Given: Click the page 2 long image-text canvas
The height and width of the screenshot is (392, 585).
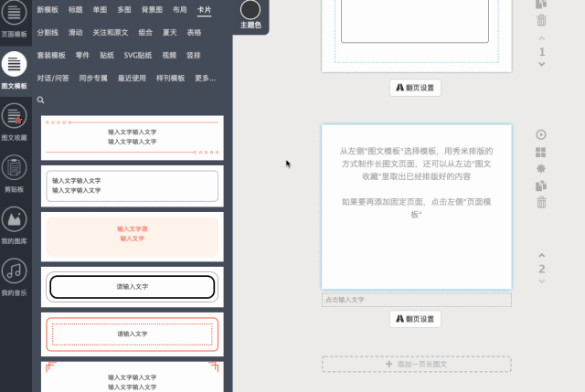Looking at the screenshot, I should [417, 207].
